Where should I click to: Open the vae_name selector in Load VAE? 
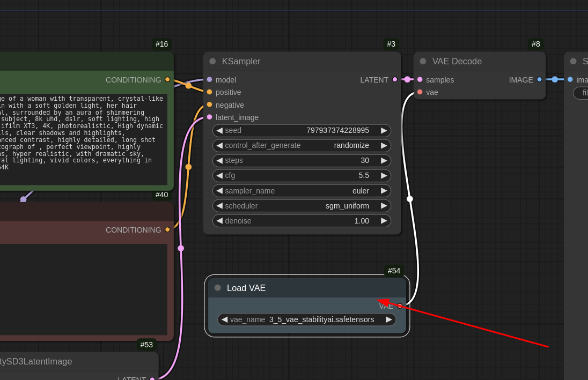click(307, 319)
